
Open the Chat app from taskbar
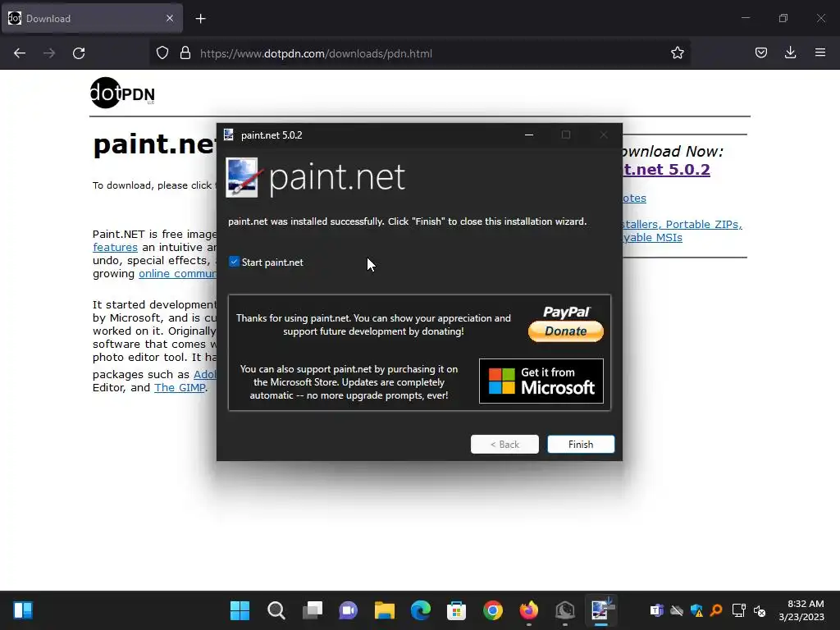tap(348, 610)
